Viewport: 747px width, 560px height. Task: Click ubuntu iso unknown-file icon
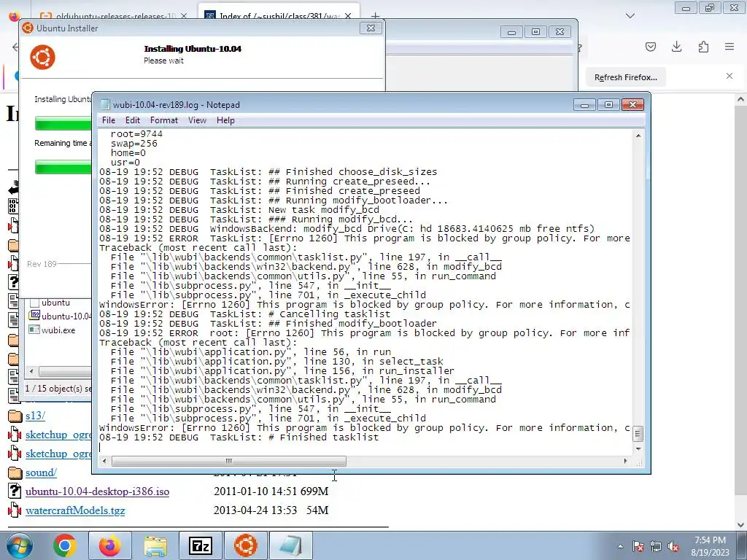(x=15, y=491)
